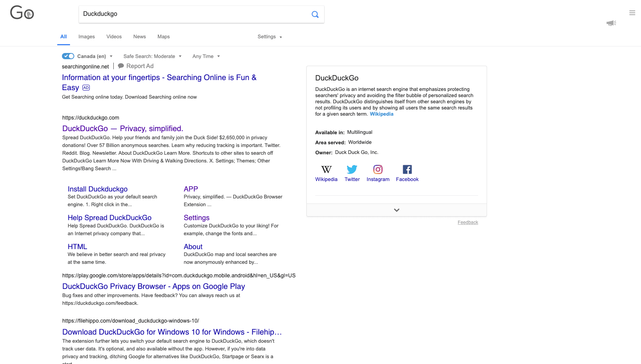641x364 pixels.
Task: Click the 'Area served: Worldwide' text
Action: coord(344,142)
